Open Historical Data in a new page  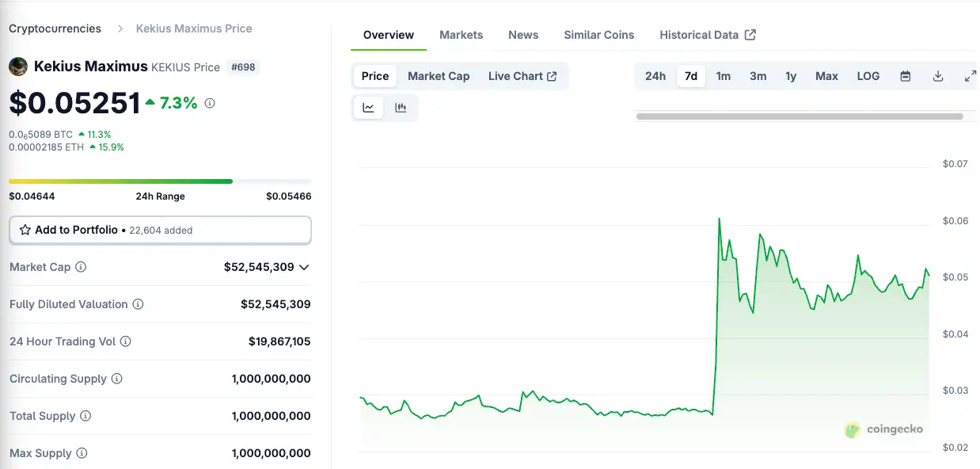(700, 35)
